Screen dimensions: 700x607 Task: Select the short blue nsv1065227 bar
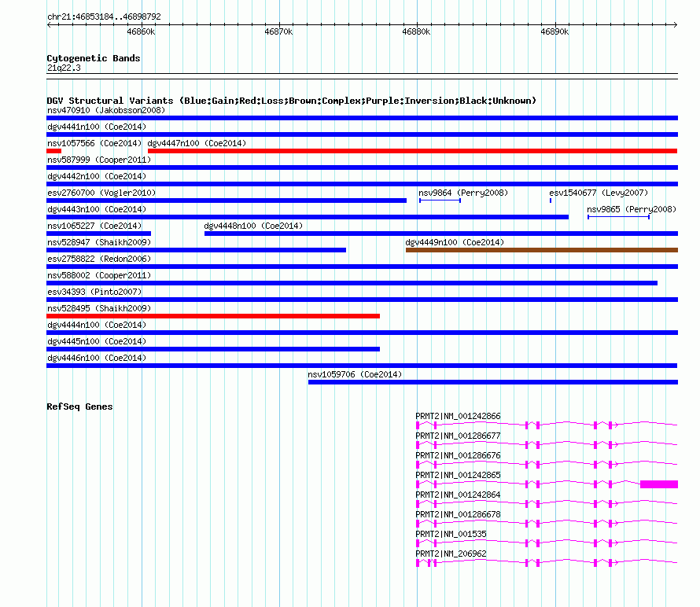click(98, 234)
